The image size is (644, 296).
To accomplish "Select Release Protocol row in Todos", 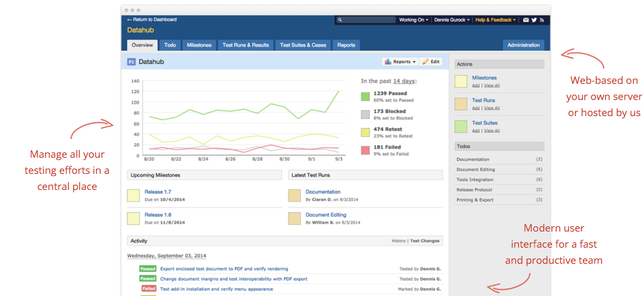I will (500, 190).
